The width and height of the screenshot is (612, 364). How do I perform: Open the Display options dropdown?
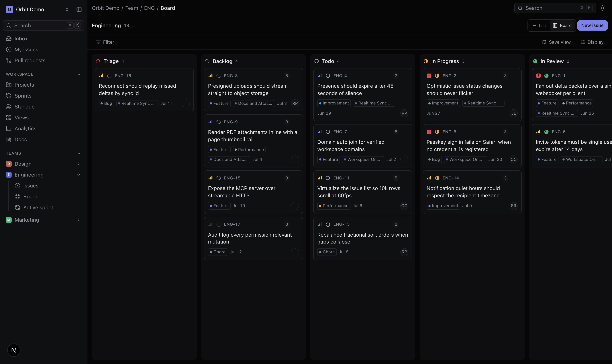pos(592,42)
